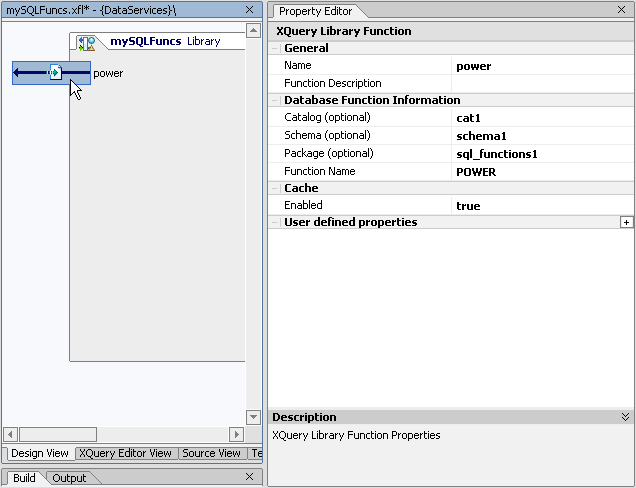This screenshot has width=636, height=488.
Task: Close the Build panel
Action: (249, 477)
